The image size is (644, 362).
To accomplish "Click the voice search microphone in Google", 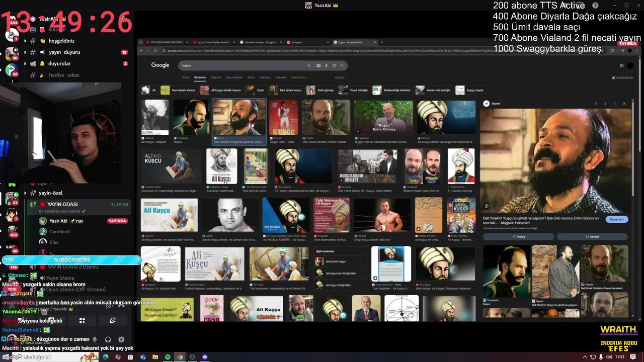I will (326, 65).
